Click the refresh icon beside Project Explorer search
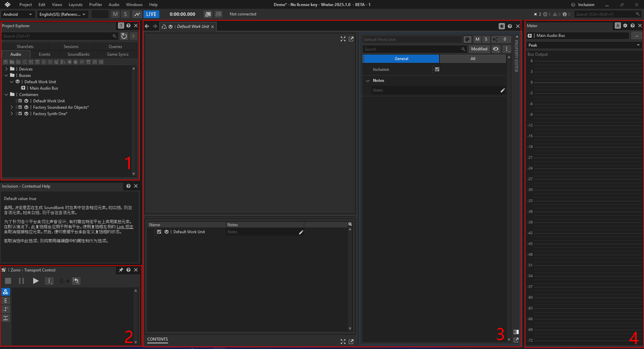Image resolution: width=644 pixels, height=349 pixels. (124, 36)
